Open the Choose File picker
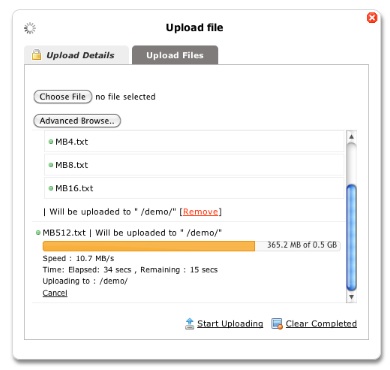The width and height of the screenshot is (390, 370). click(63, 97)
